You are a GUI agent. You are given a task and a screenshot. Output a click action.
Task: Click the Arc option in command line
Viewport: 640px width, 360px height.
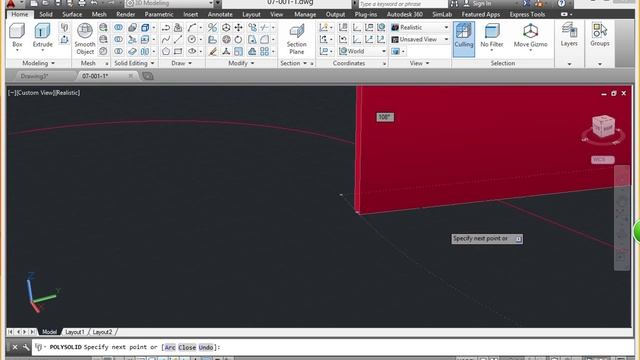pos(170,347)
